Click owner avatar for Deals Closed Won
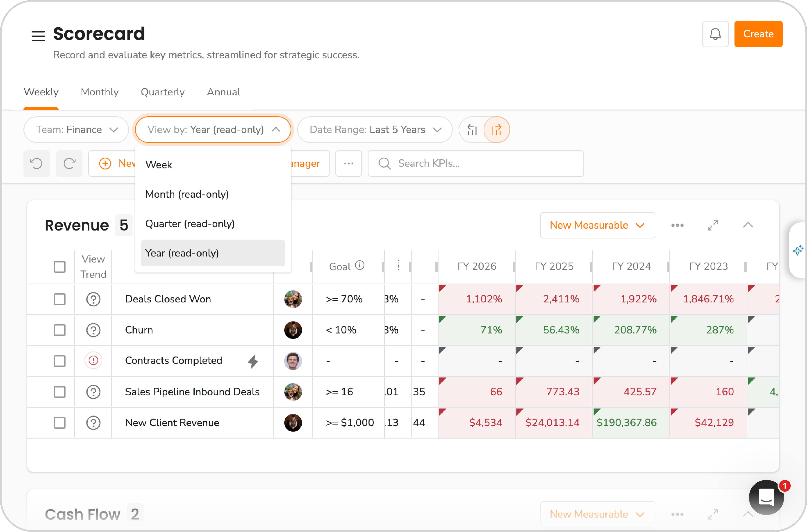The height and width of the screenshot is (532, 807). (293, 299)
